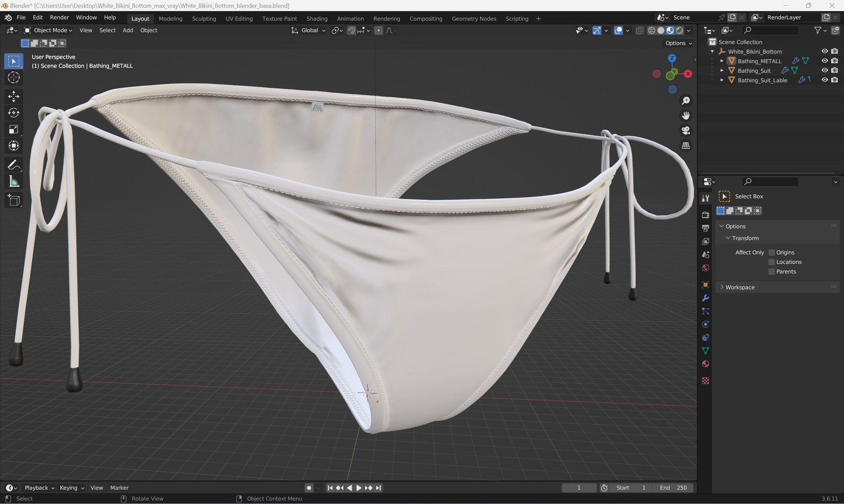Open the Scene properties tab
Screen dimensions: 844x504
click(x=705, y=255)
